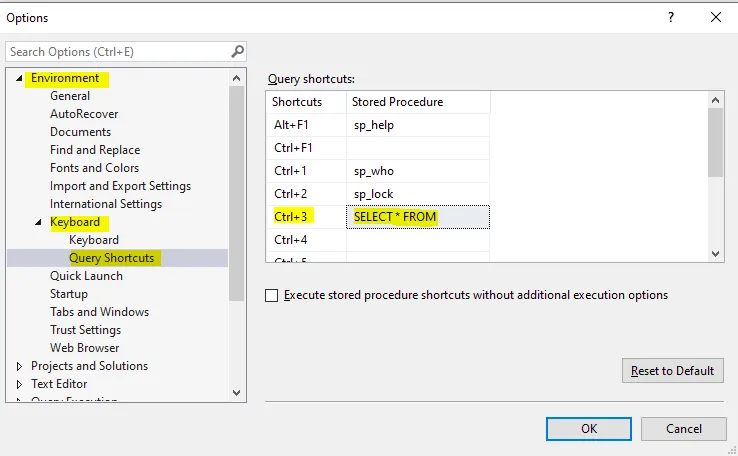738x456 pixels.
Task: Select the Ctrl+4 shortcut cell
Action: click(306, 240)
